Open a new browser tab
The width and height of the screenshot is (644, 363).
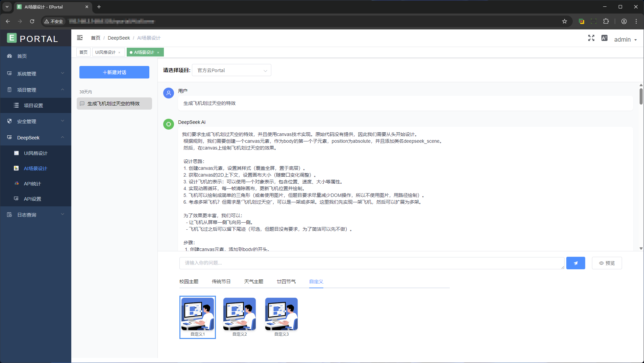99,7
